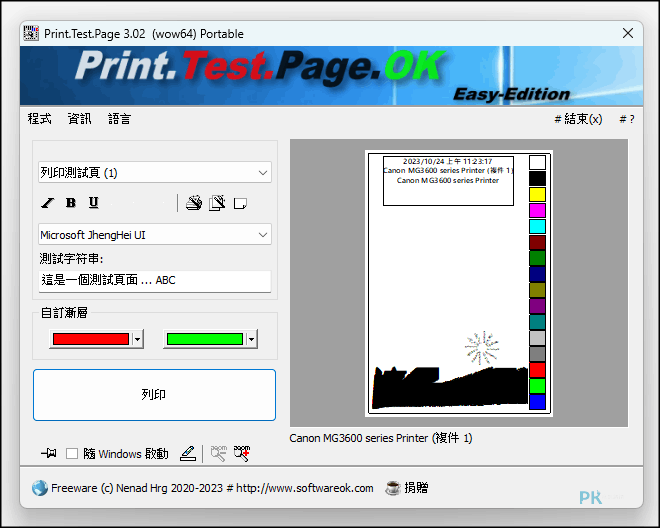Click the zoom out magnifier icon
Image resolution: width=660 pixels, height=528 pixels.
click(218, 453)
